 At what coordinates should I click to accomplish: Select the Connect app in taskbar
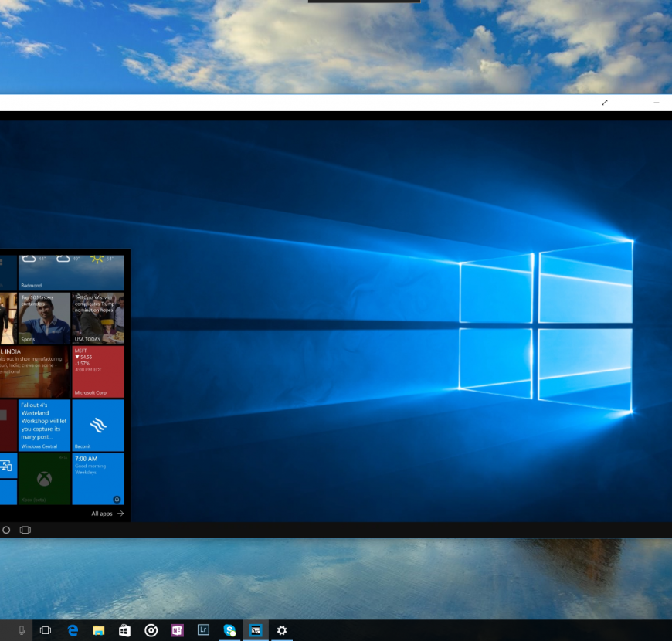pos(256,630)
